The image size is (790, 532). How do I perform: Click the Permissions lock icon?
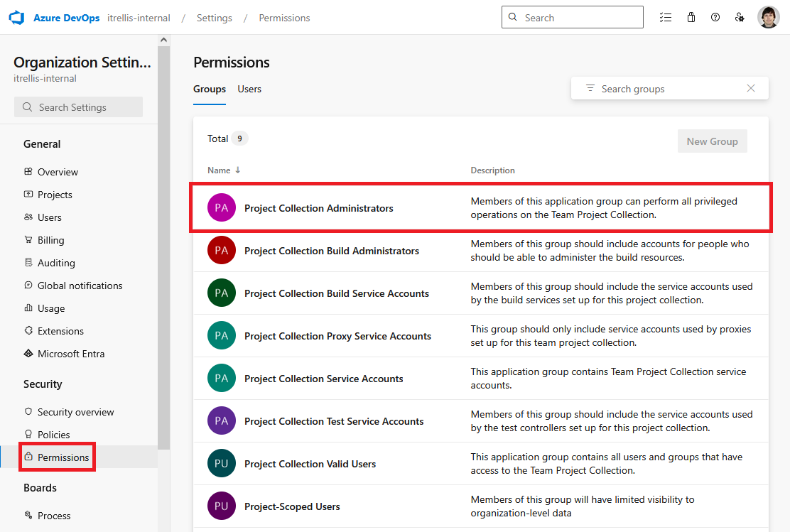click(x=28, y=457)
